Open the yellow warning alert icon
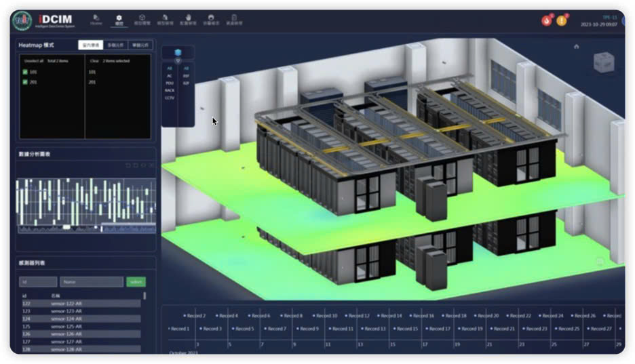635x364 pixels. click(562, 20)
